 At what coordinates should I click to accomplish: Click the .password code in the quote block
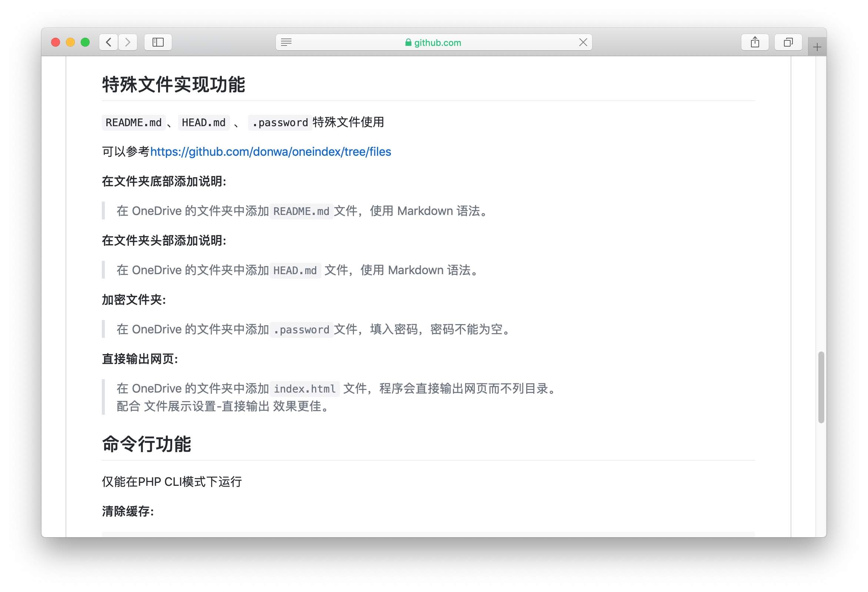pyautogui.click(x=301, y=330)
